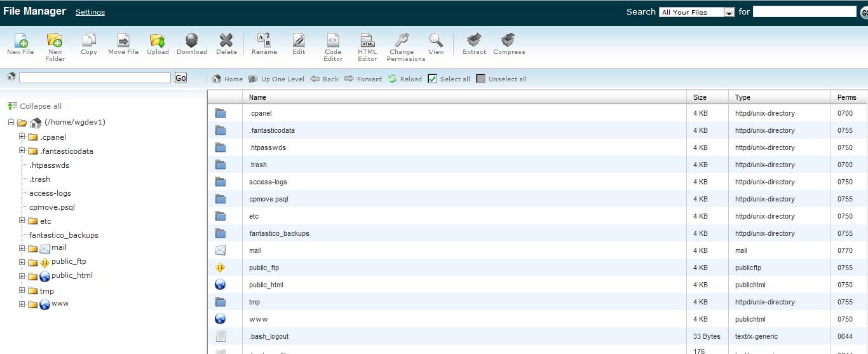Click the public_ftp icon in file list
Screen dimensions: 868x354
220,268
